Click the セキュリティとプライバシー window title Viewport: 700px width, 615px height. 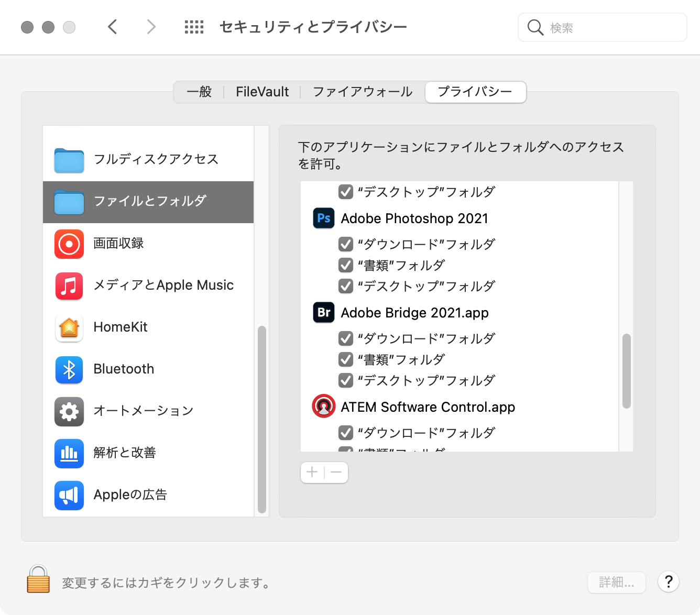(x=313, y=27)
